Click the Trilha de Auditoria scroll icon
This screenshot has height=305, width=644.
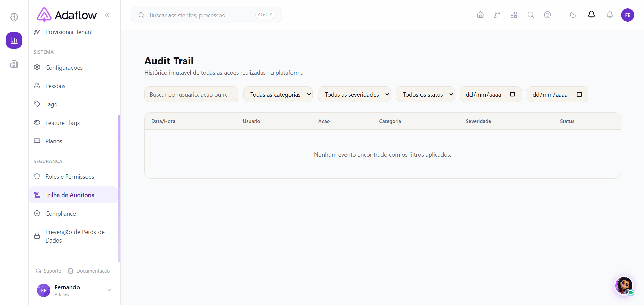point(37,195)
